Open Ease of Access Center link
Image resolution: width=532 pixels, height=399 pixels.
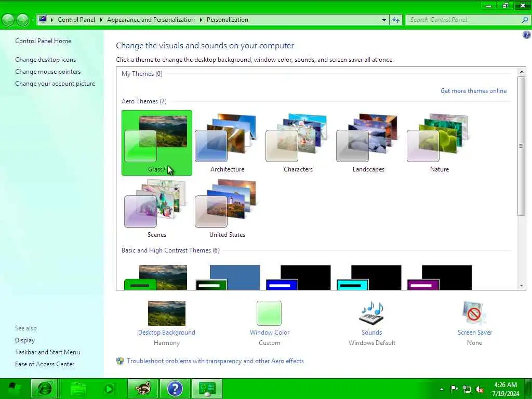(45, 364)
